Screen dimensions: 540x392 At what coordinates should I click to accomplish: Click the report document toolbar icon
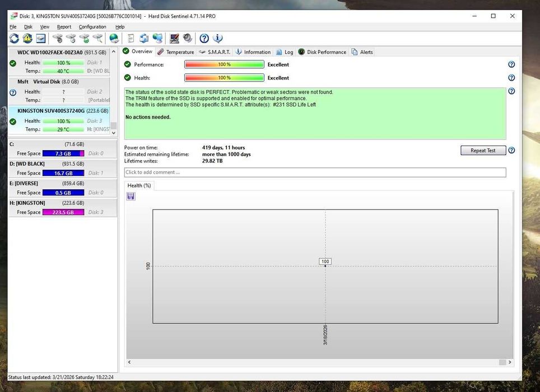click(131, 38)
